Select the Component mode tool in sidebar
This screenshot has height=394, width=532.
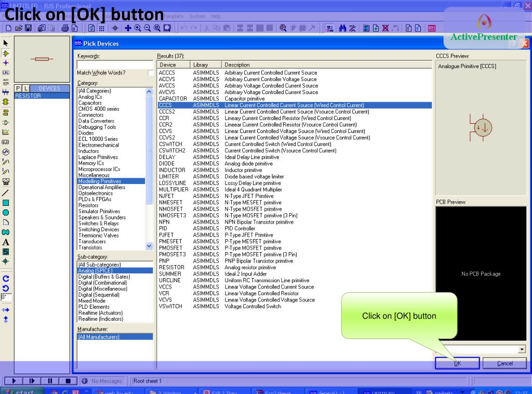(6, 53)
